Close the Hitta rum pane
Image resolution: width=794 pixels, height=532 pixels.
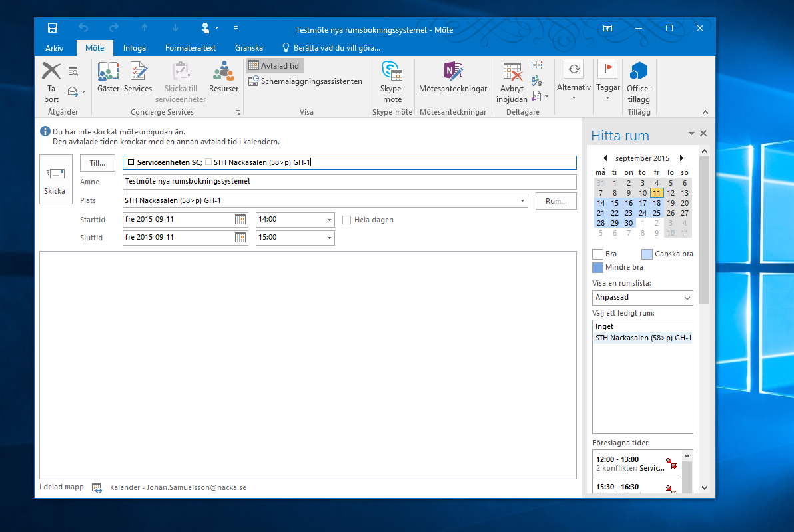click(x=703, y=133)
